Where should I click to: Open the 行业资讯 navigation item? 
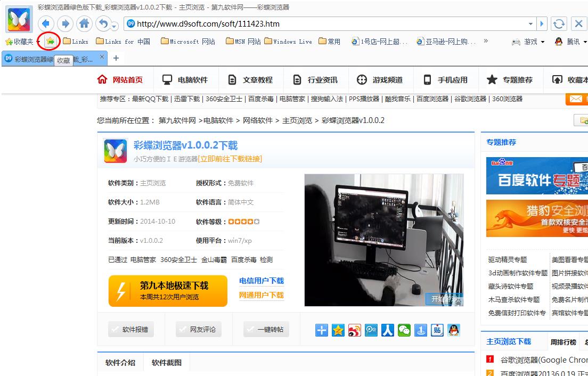(315, 80)
